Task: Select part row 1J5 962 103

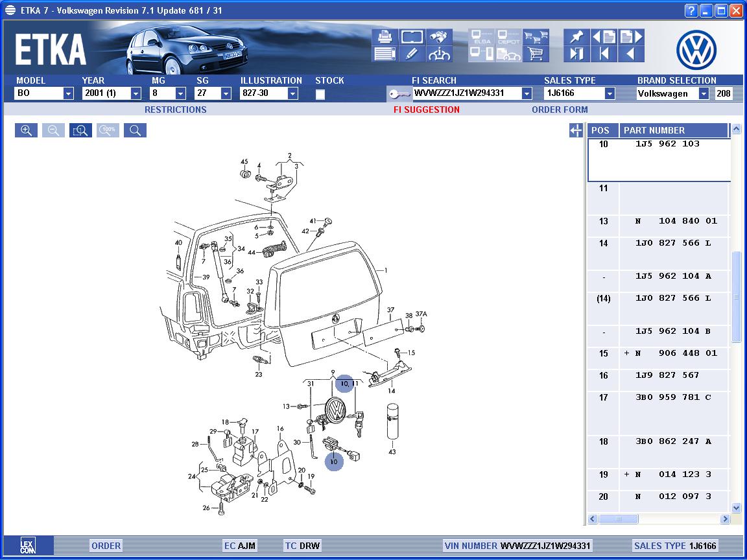Action: 659,160
